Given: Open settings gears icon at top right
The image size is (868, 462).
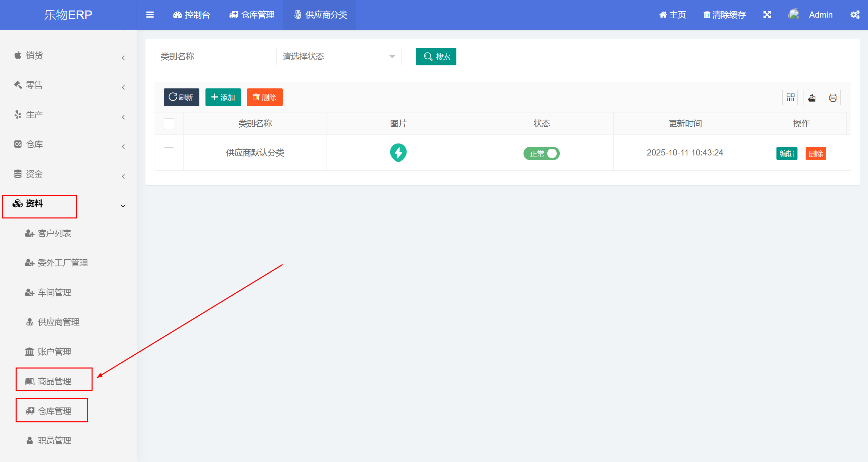Looking at the screenshot, I should click(855, 15).
